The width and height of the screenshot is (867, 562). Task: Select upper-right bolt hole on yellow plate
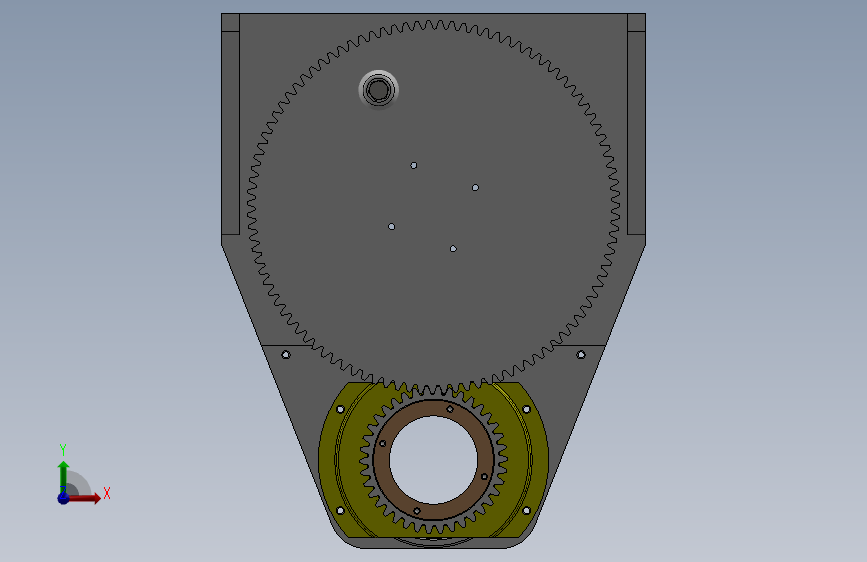526,409
